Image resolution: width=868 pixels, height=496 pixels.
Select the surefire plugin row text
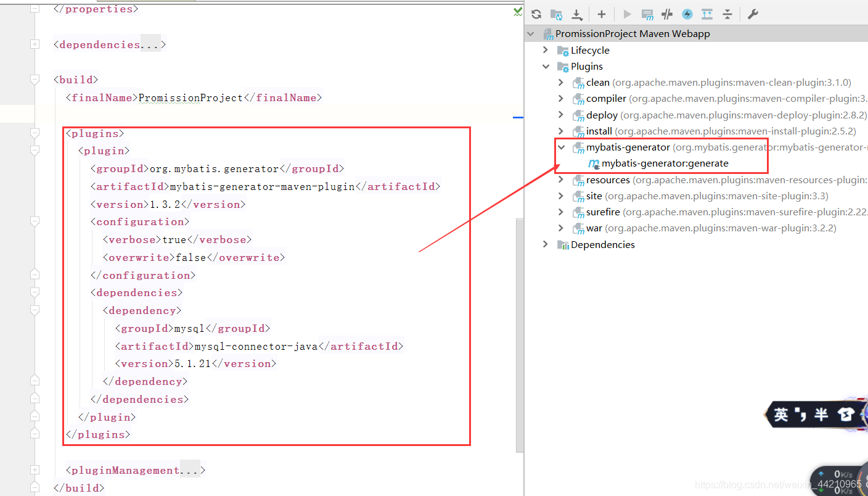pyautogui.click(x=727, y=212)
